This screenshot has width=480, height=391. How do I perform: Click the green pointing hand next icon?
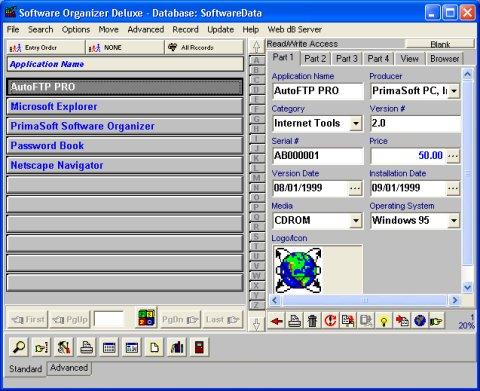(436, 321)
